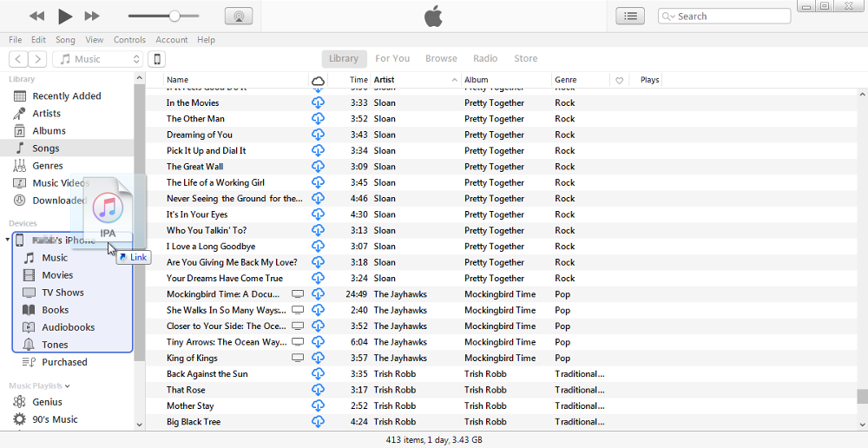Select Tones under the iPhone device
Image resolution: width=868 pixels, height=448 pixels.
click(55, 345)
